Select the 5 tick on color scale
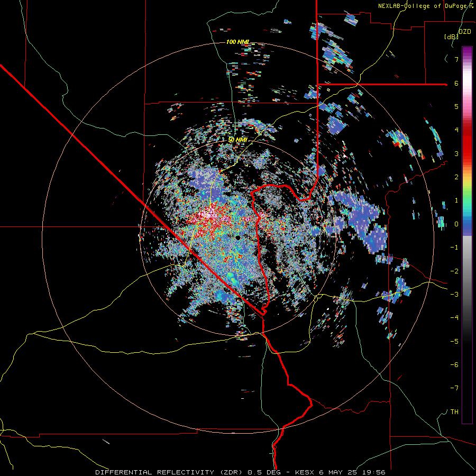This screenshot has height=476, width=476. coord(456,106)
